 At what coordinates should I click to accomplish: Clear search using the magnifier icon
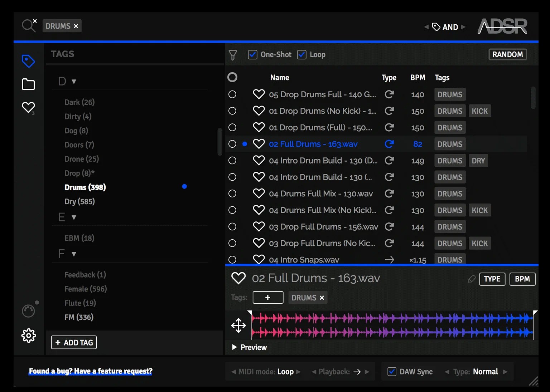29,25
